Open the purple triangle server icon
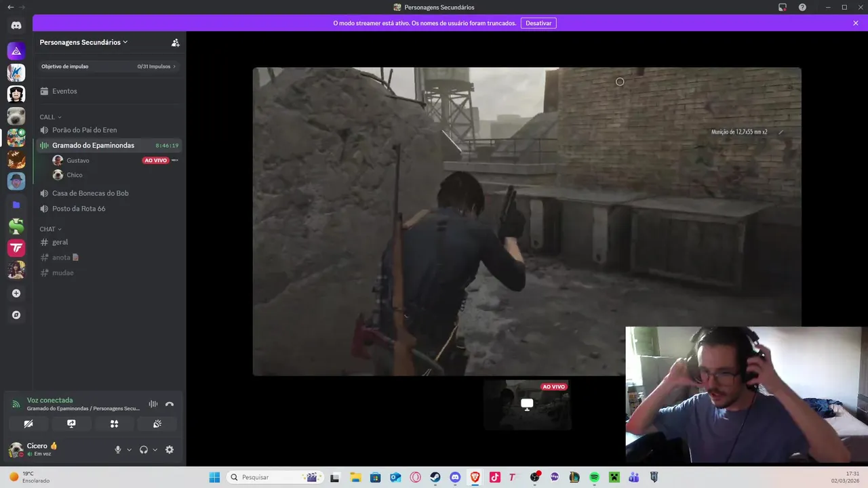868x488 pixels. (16, 51)
